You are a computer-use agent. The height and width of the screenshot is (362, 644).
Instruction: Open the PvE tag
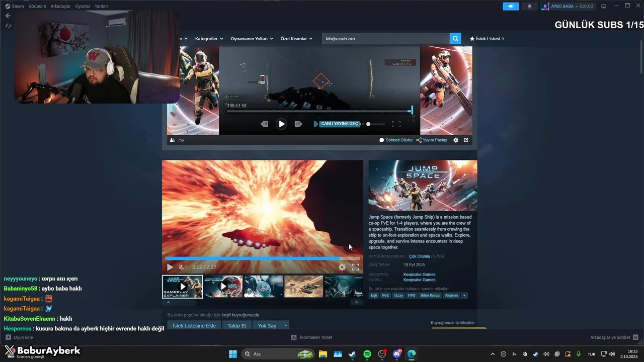tap(385, 295)
